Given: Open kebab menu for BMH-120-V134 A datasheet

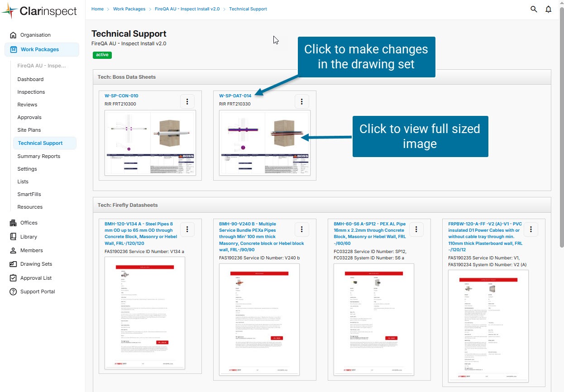Looking at the screenshot, I should click(187, 229).
